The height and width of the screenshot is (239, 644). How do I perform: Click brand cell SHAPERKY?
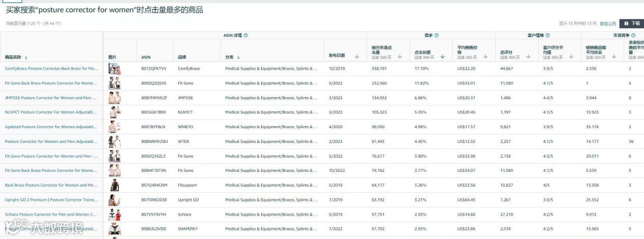188,229
